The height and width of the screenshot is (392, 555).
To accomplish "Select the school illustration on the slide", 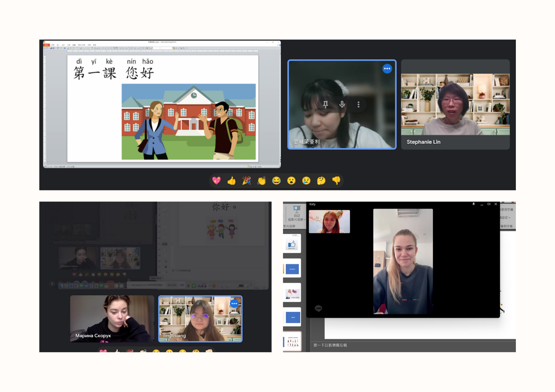I will tap(189, 122).
